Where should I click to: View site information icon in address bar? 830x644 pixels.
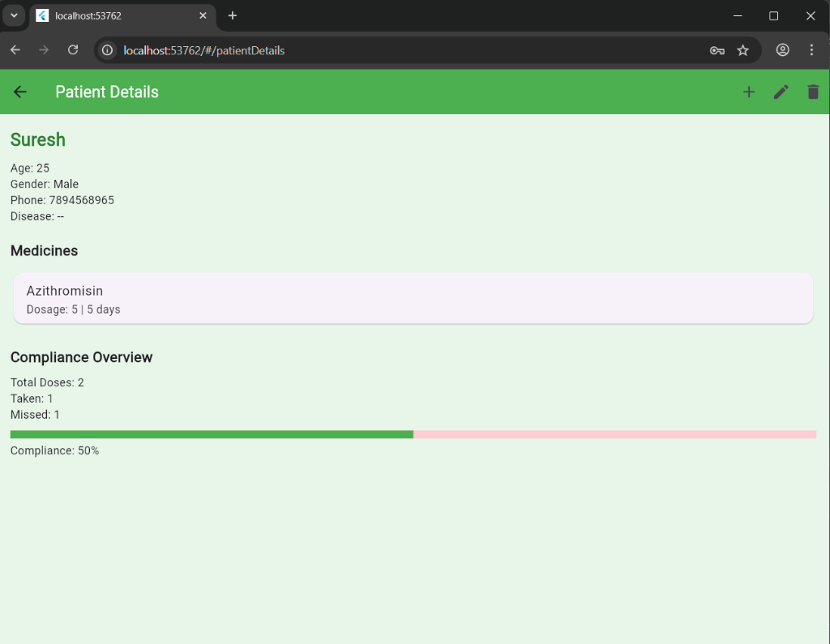click(x=108, y=50)
